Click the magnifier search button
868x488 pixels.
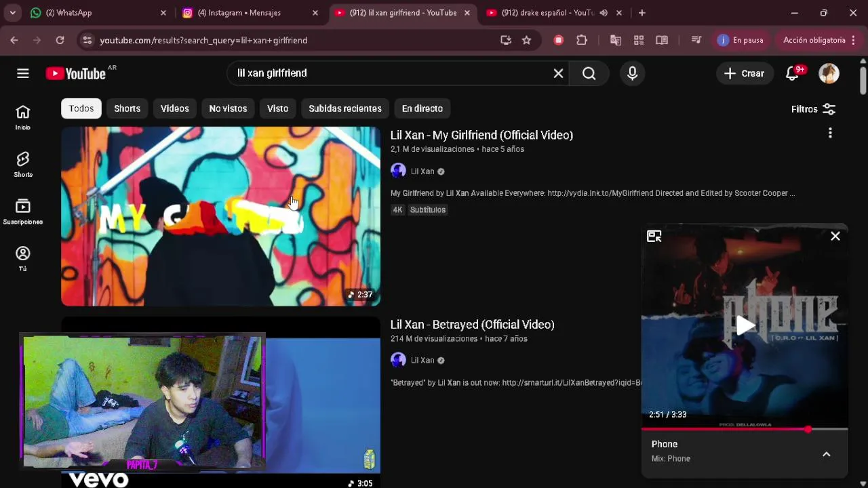pyautogui.click(x=589, y=73)
